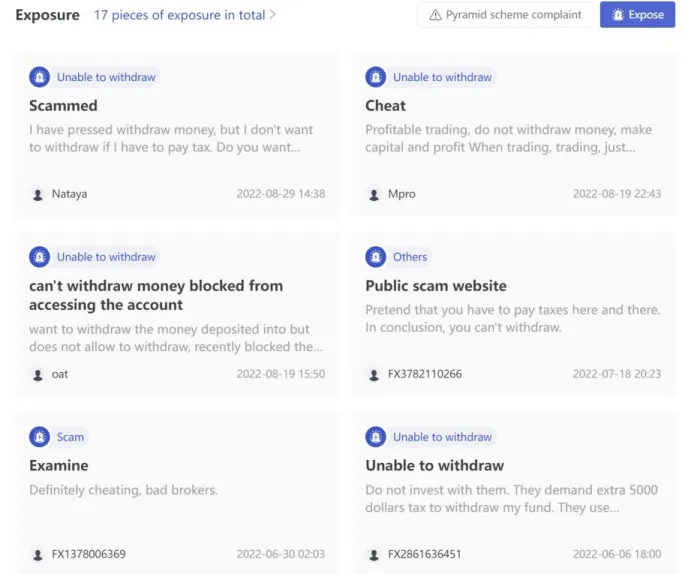
Task: Click the alarm icon on the Scammed card
Action: click(39, 77)
